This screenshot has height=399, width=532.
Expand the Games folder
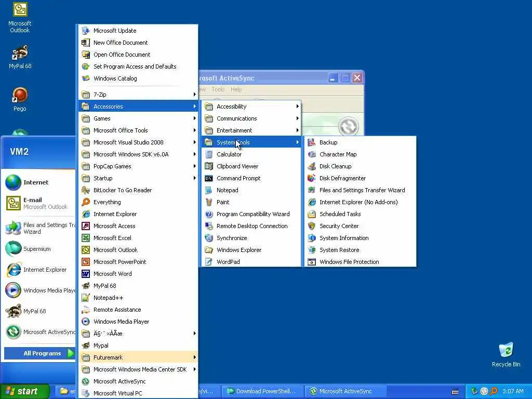click(138, 118)
